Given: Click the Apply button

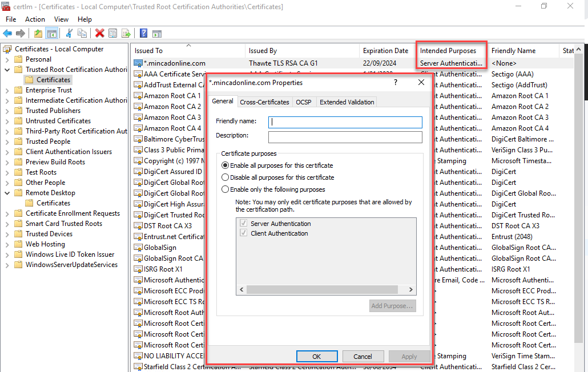Looking at the screenshot, I should click(409, 356).
